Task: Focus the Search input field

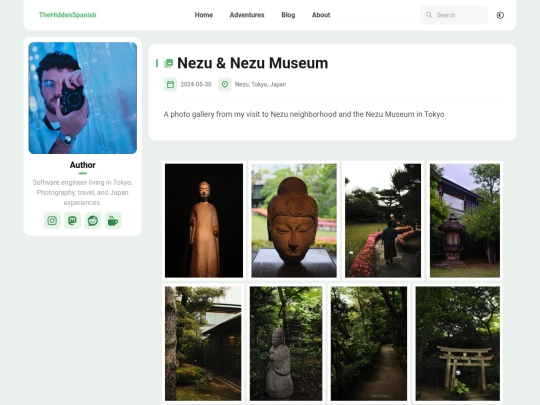Action: 454,15
